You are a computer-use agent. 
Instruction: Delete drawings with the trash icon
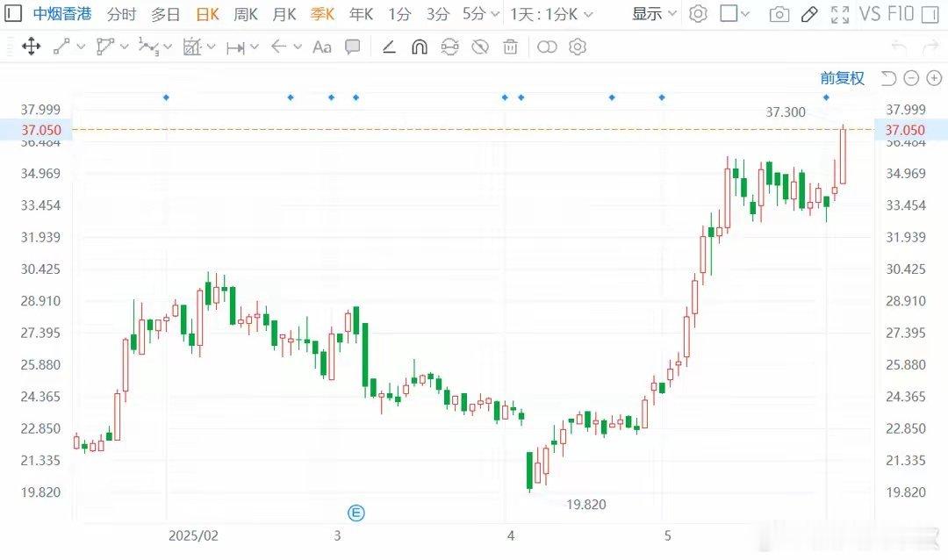pyautogui.click(x=510, y=47)
